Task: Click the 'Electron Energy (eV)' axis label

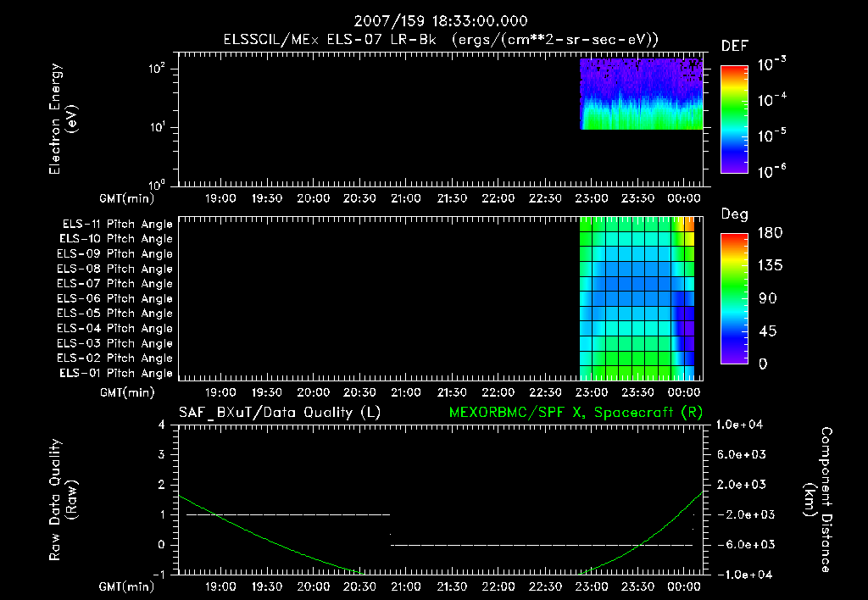Action: pos(63,119)
